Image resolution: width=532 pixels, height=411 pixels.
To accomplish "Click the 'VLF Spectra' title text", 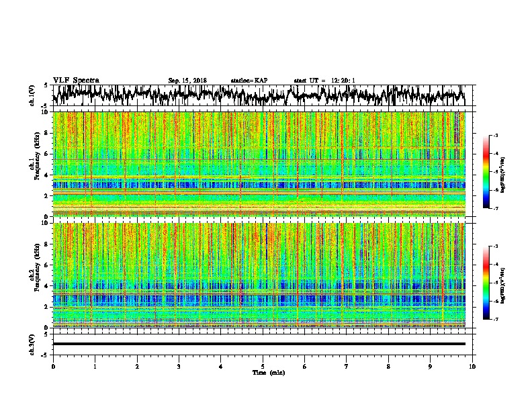I will point(76,81).
